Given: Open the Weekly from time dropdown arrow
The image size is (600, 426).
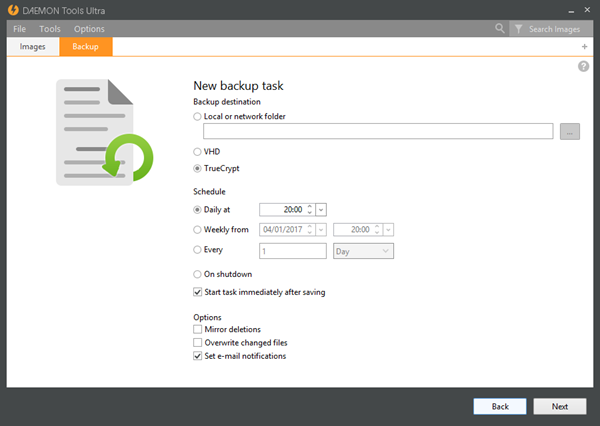Looking at the screenshot, I should click(x=388, y=230).
